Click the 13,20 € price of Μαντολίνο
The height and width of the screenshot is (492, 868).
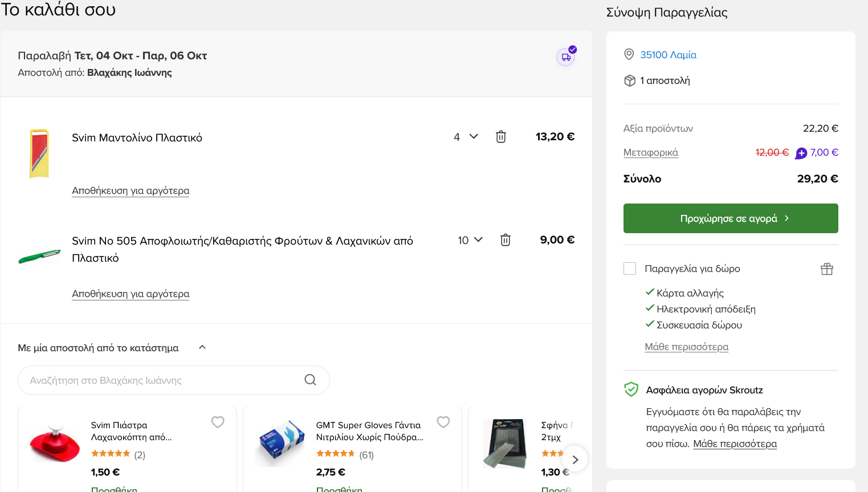(555, 137)
